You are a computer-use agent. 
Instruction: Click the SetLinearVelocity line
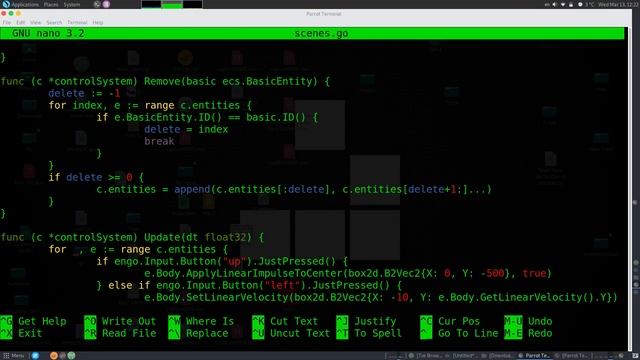click(380, 297)
